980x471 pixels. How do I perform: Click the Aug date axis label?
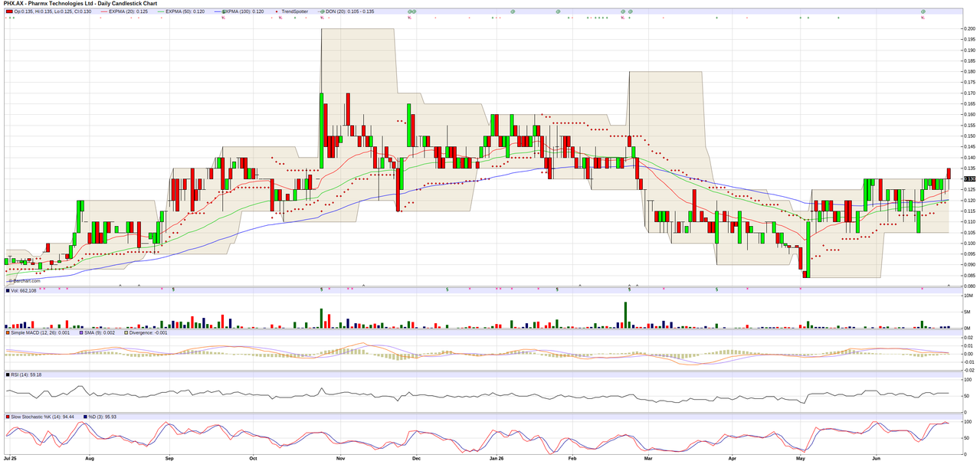(89, 458)
